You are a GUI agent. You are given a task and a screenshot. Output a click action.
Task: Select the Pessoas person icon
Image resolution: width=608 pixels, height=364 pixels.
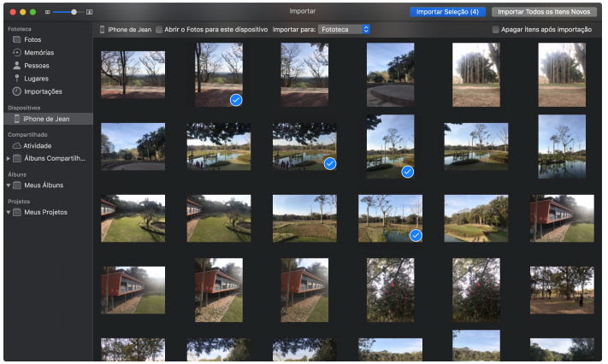click(16, 66)
